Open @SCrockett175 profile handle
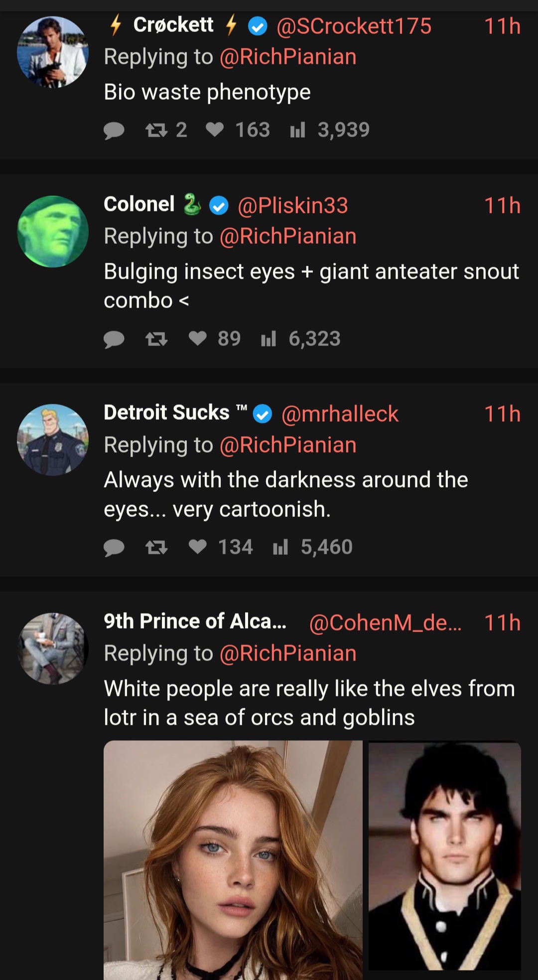538x980 pixels. pos(354,26)
